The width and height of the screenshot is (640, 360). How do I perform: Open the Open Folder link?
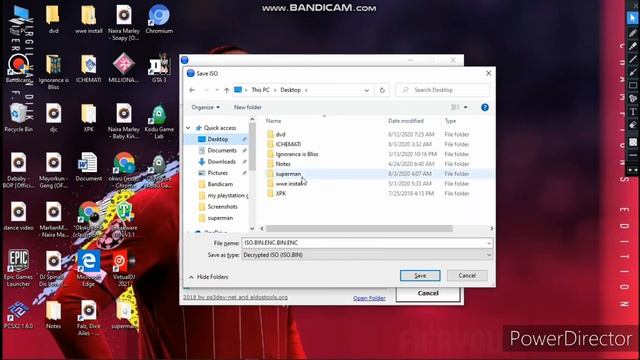369,298
